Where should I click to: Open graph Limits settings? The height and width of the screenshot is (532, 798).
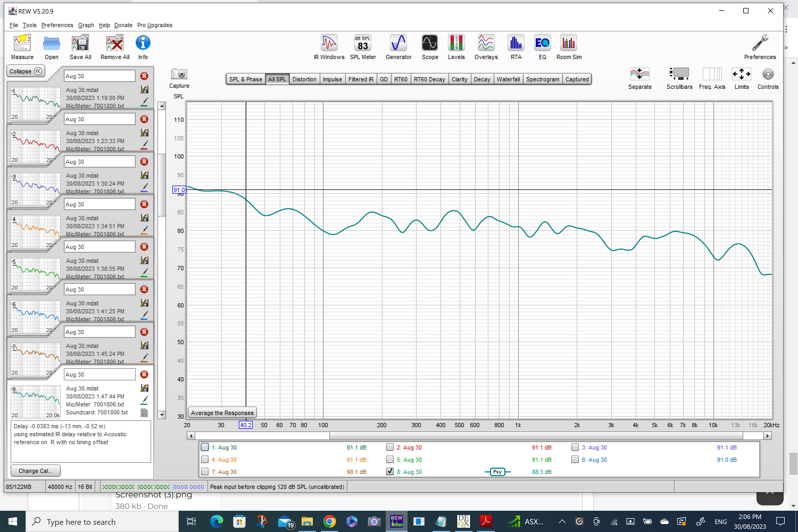tap(741, 78)
